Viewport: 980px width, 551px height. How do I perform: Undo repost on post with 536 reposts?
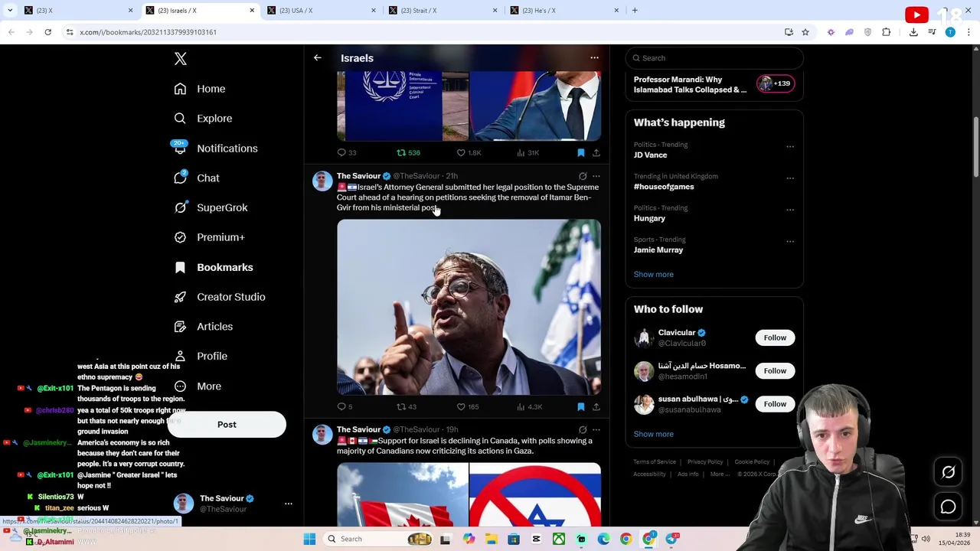tap(408, 153)
